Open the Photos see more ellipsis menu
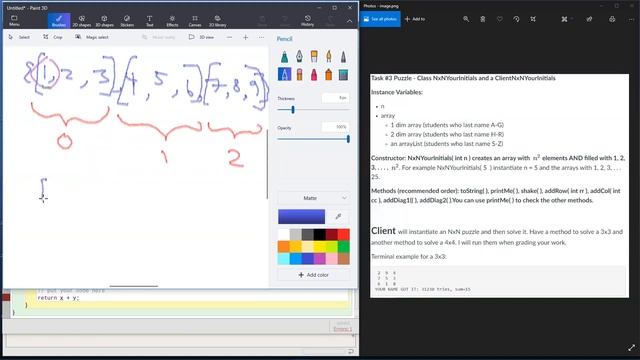640x360 pixels. point(631,19)
